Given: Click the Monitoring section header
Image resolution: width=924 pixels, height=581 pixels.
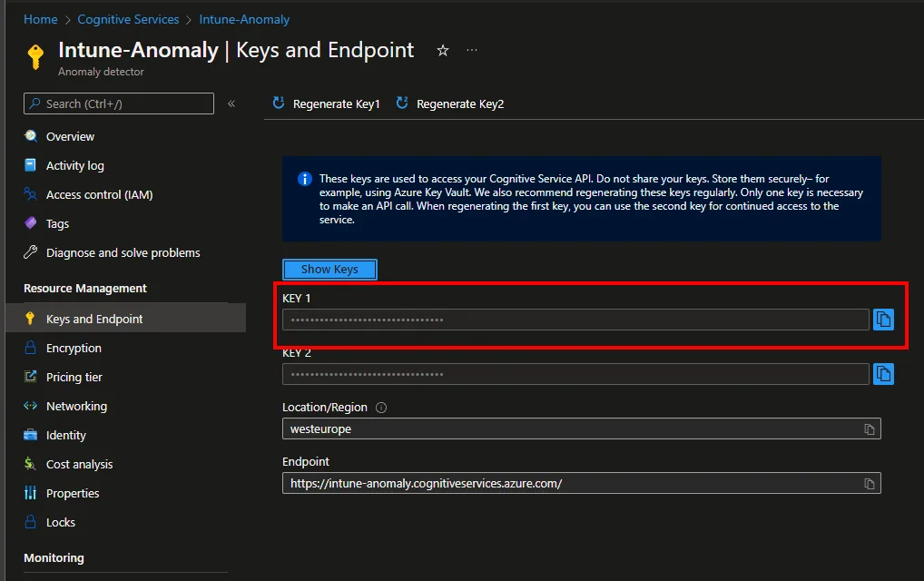Looking at the screenshot, I should click(x=54, y=557).
